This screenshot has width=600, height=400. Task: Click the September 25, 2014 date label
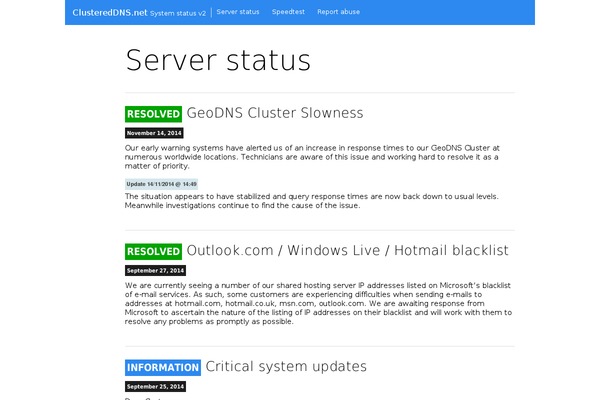tap(155, 386)
